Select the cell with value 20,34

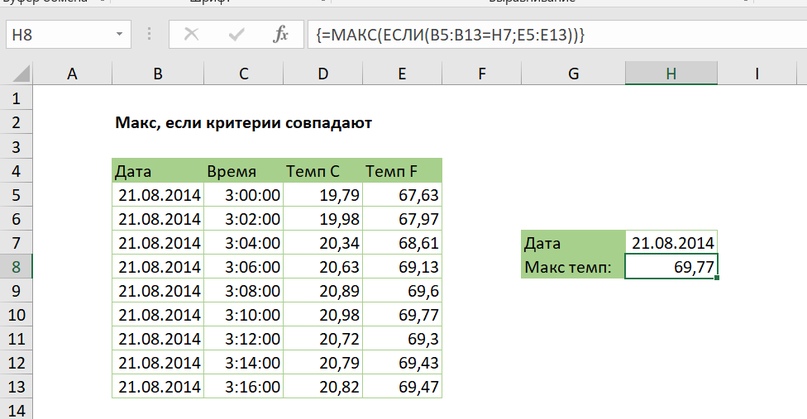[x=323, y=242]
